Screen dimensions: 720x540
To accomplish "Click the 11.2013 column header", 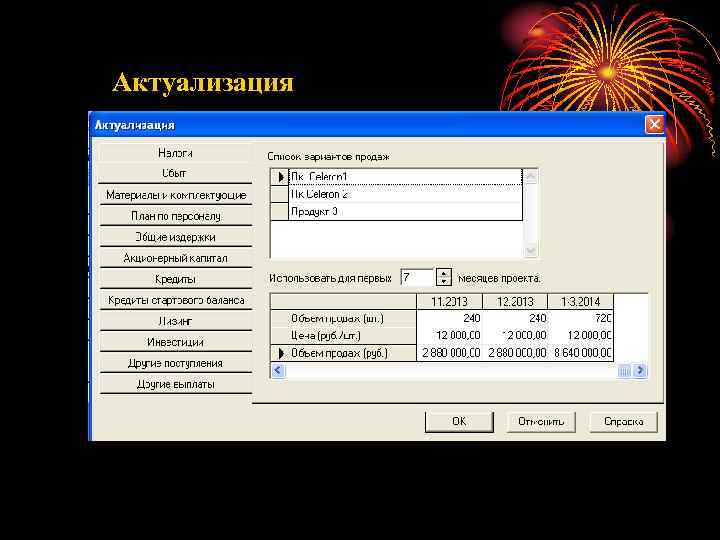I will click(x=450, y=302).
